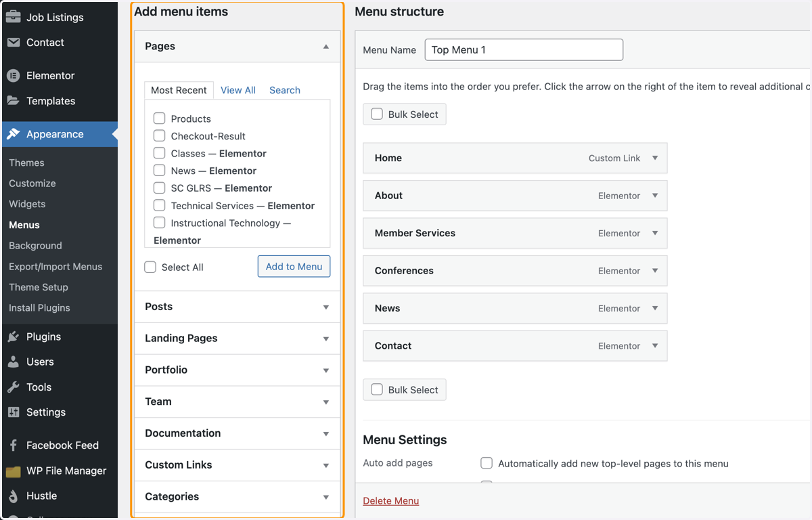Switch to the Search tab
Viewport: 812px width, 520px height.
pos(285,90)
